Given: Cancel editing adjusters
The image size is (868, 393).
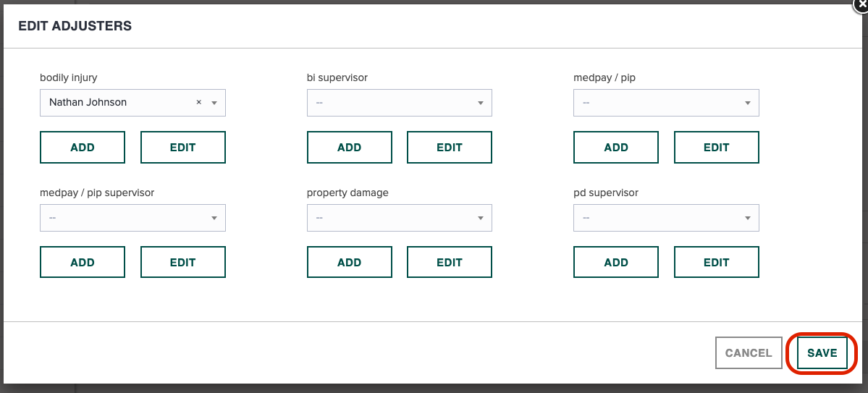Looking at the screenshot, I should click(x=749, y=353).
